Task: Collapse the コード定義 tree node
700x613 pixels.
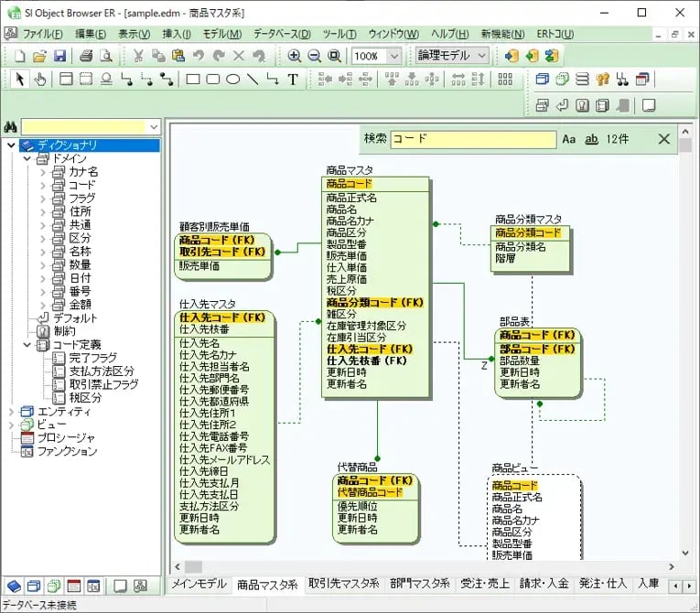Action: pos(27,345)
